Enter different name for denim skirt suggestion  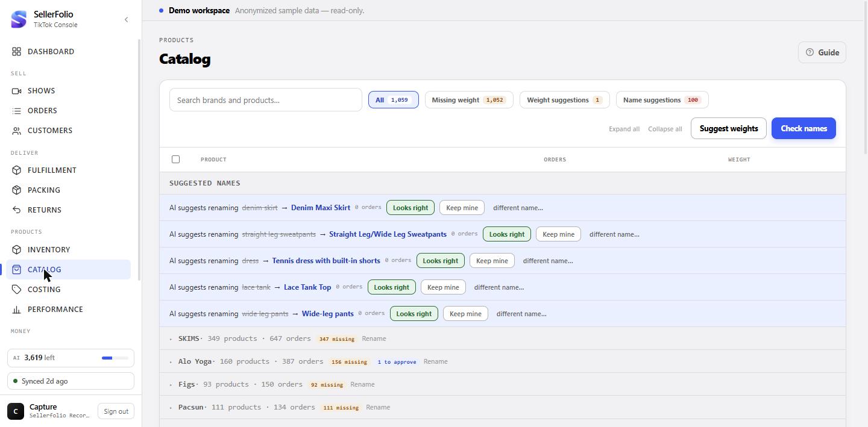tap(518, 208)
